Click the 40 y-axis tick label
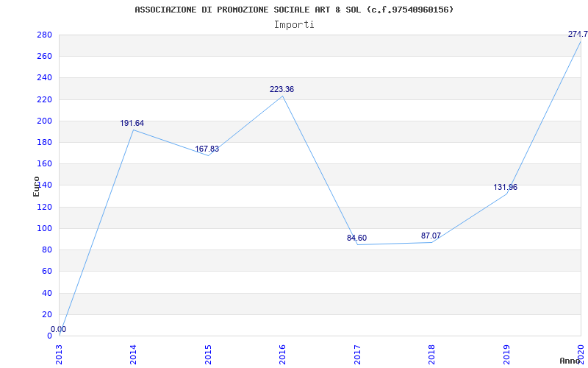588x368 pixels. point(46,293)
